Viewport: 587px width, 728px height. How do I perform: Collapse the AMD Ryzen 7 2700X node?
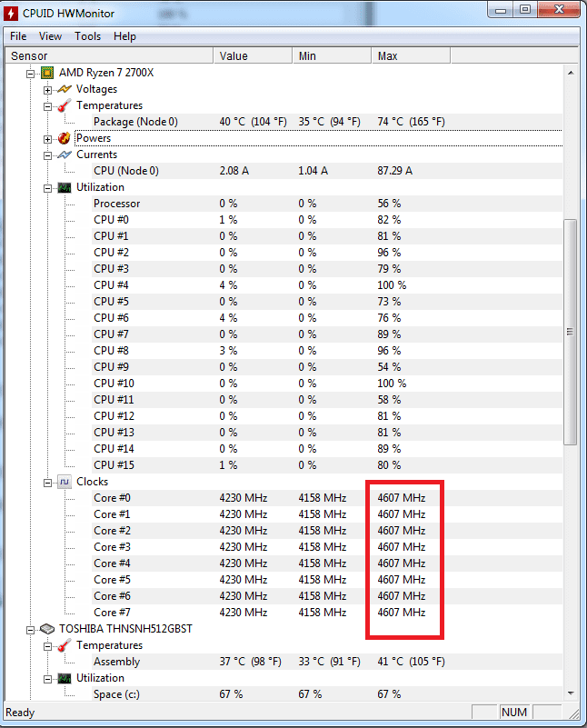click(30, 74)
